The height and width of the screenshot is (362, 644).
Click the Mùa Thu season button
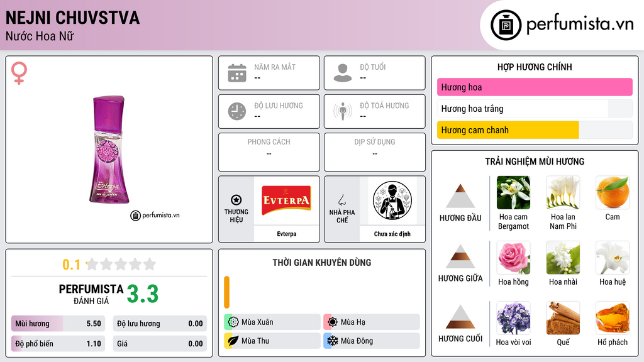[272, 341]
